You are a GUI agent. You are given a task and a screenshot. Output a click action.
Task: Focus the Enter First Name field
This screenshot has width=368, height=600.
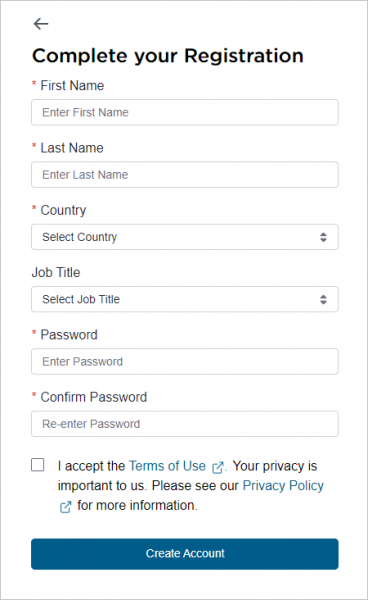[185, 112]
